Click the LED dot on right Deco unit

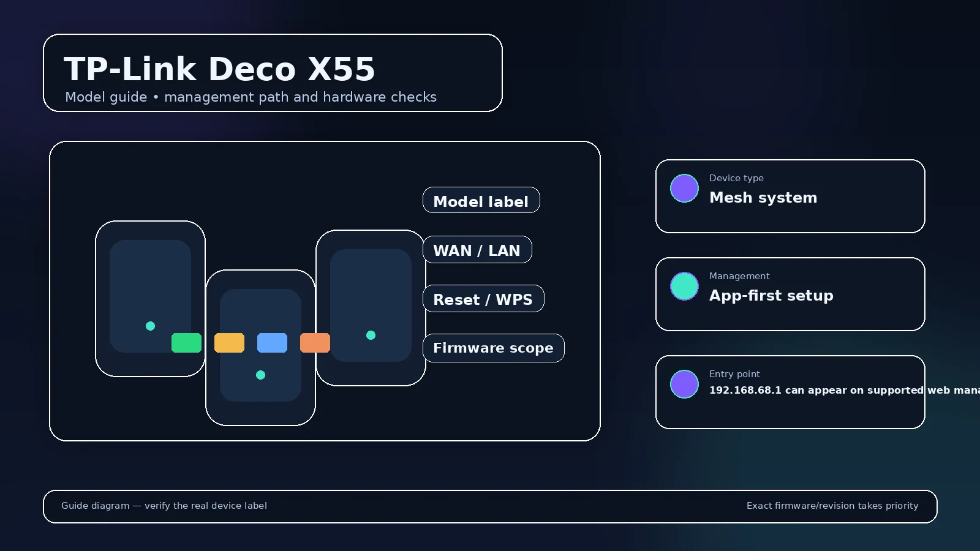pos(371,335)
